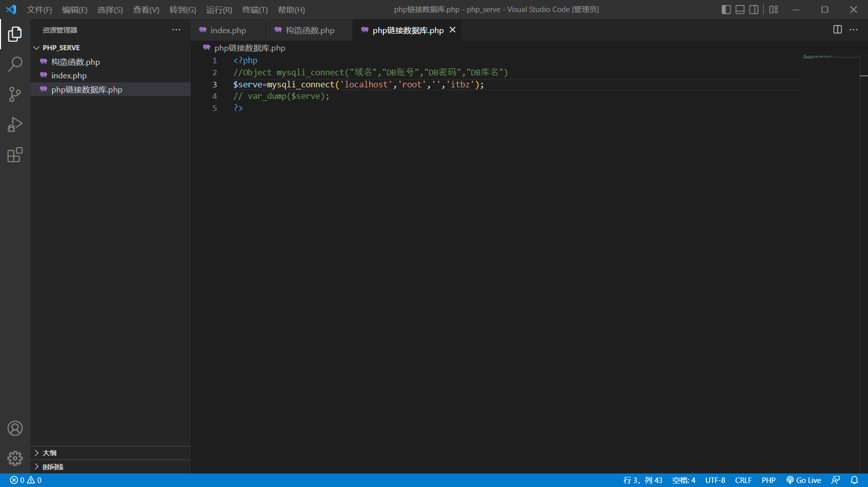
Task: Open the Accounts menu icon
Action: point(15,428)
